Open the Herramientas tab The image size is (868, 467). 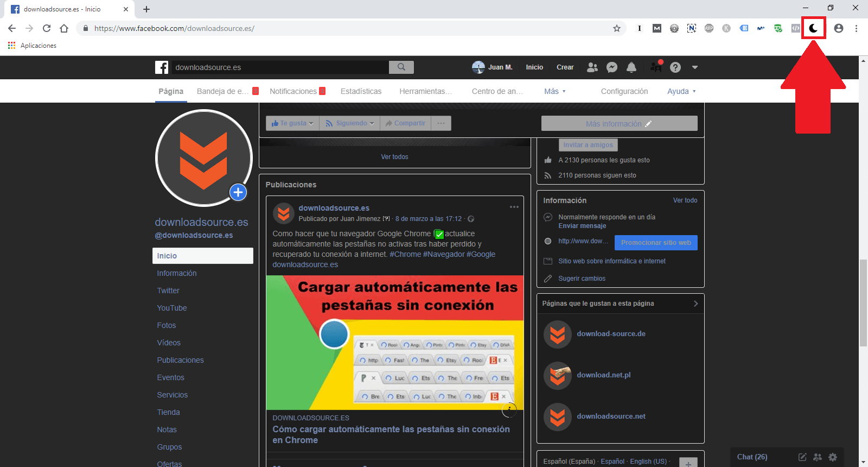(x=425, y=91)
